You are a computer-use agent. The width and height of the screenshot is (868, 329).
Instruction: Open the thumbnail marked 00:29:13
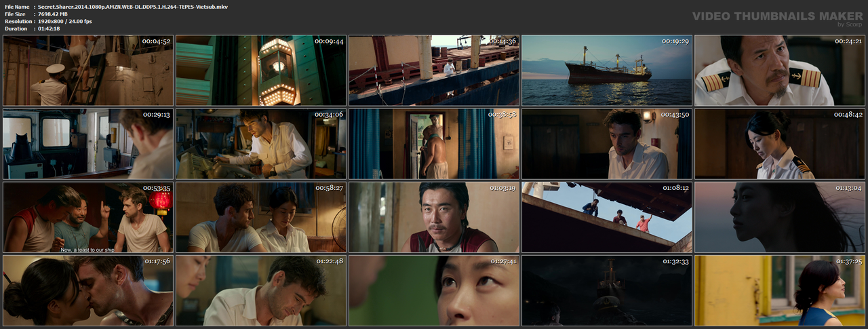pyautogui.click(x=88, y=144)
